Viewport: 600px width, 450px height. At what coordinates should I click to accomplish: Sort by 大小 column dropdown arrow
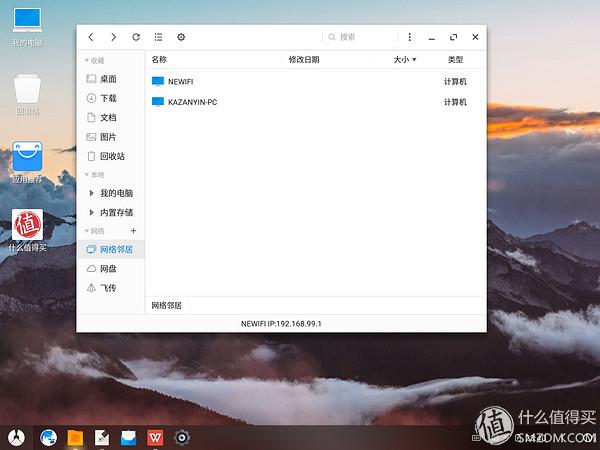tap(414, 60)
